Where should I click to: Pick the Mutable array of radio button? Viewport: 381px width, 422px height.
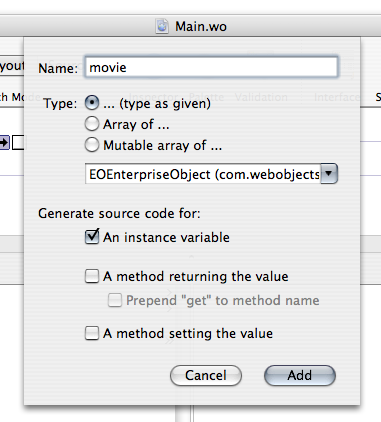coord(92,145)
